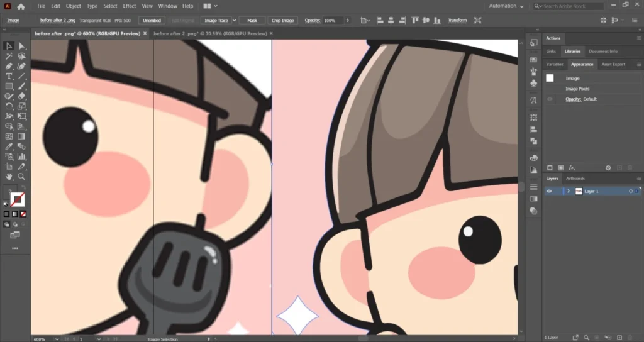Select the Pen tool
Image resolution: width=644 pixels, height=342 pixels.
pyautogui.click(x=9, y=66)
